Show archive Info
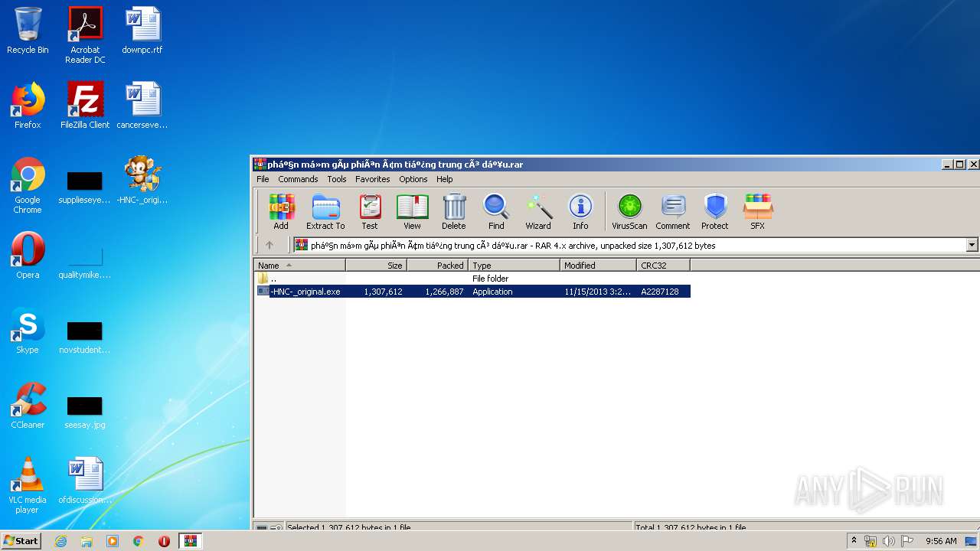This screenshot has height=551, width=980. tap(580, 211)
